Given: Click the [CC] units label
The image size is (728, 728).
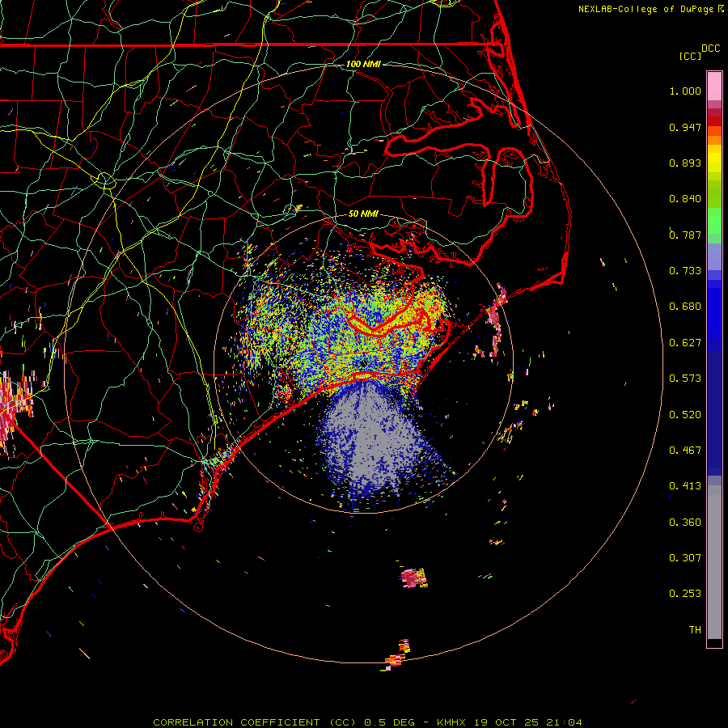Looking at the screenshot, I should 690,56.
